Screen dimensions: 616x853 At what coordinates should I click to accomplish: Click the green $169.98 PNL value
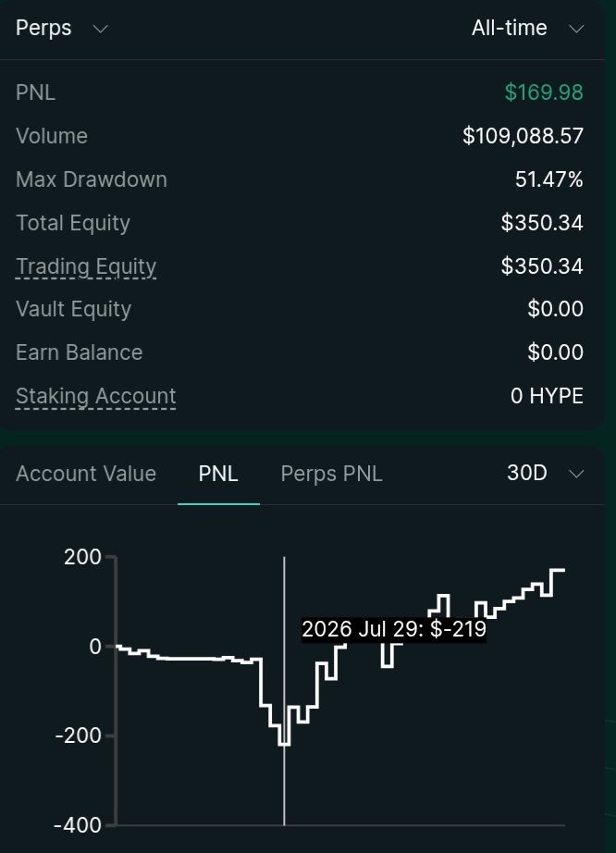pos(544,93)
